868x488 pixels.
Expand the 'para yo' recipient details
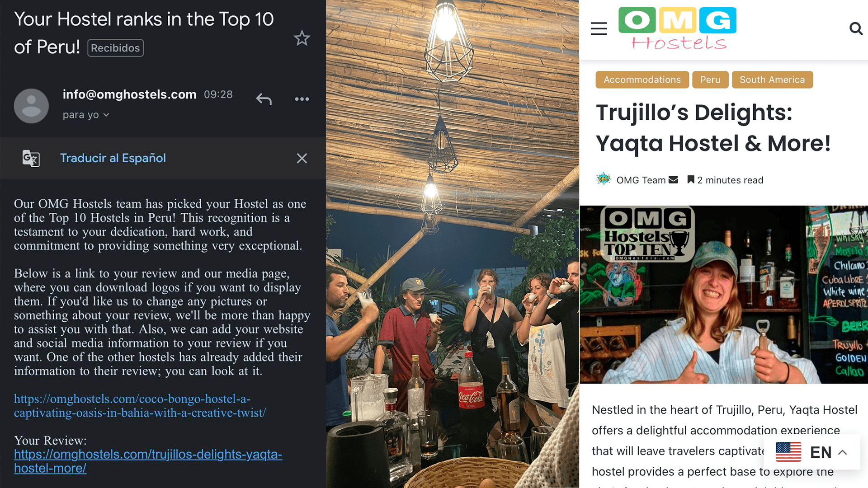(86, 115)
